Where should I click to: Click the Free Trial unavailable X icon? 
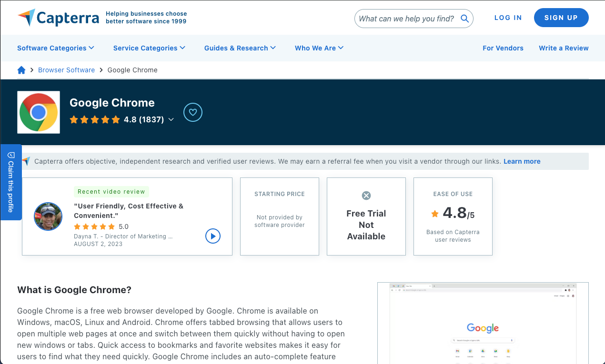[366, 196]
